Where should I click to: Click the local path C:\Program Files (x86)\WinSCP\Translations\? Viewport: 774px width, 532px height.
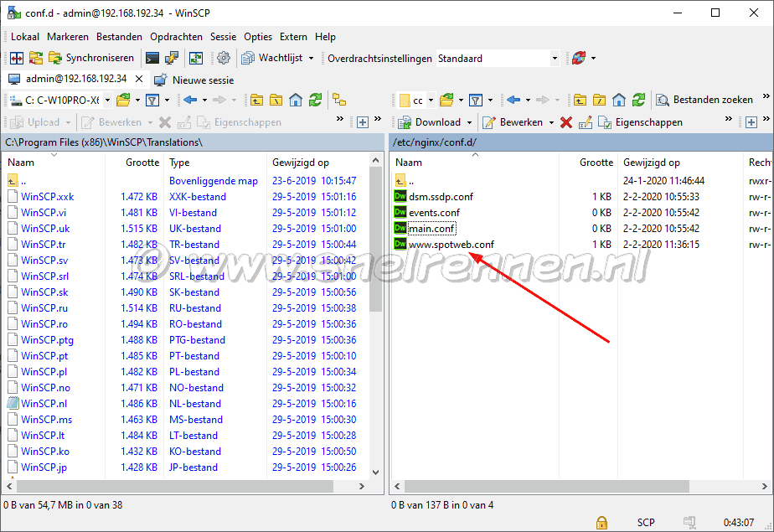[x=104, y=142]
